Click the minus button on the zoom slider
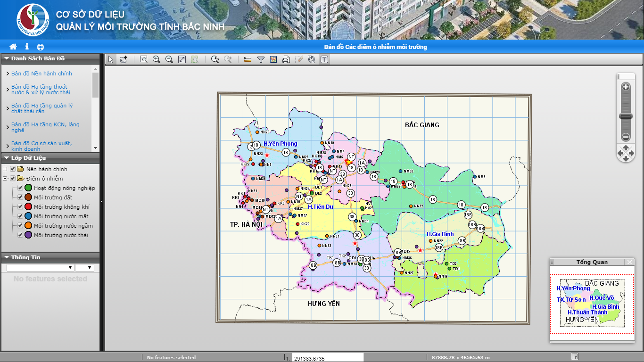Image resolution: width=644 pixels, height=362 pixels. click(x=626, y=137)
